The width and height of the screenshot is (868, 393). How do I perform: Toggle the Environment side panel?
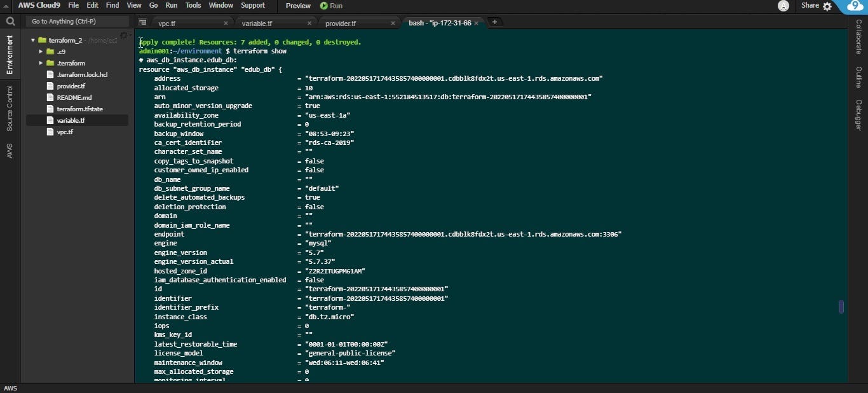[10, 55]
